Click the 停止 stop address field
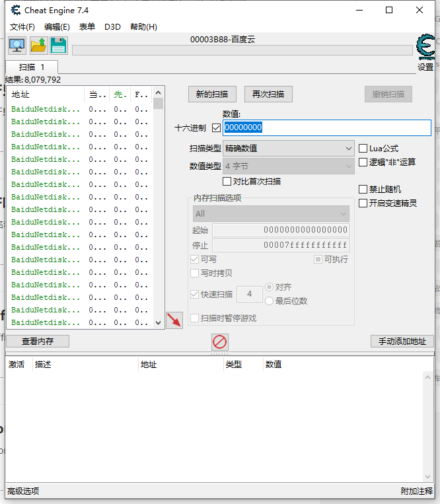This screenshot has height=504, width=440. 281,245
